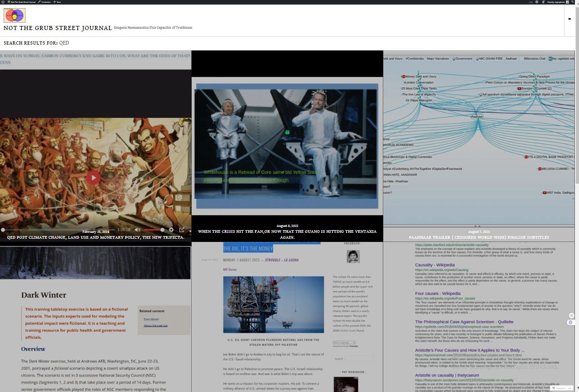Click the green hash marker on sci-fi image
This screenshot has height=392, width=579.
(x=287, y=132)
